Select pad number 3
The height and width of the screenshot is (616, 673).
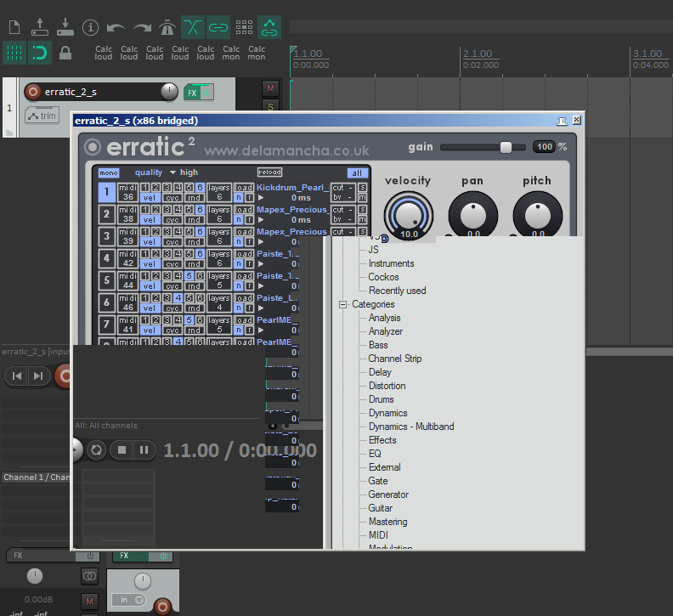click(106, 236)
